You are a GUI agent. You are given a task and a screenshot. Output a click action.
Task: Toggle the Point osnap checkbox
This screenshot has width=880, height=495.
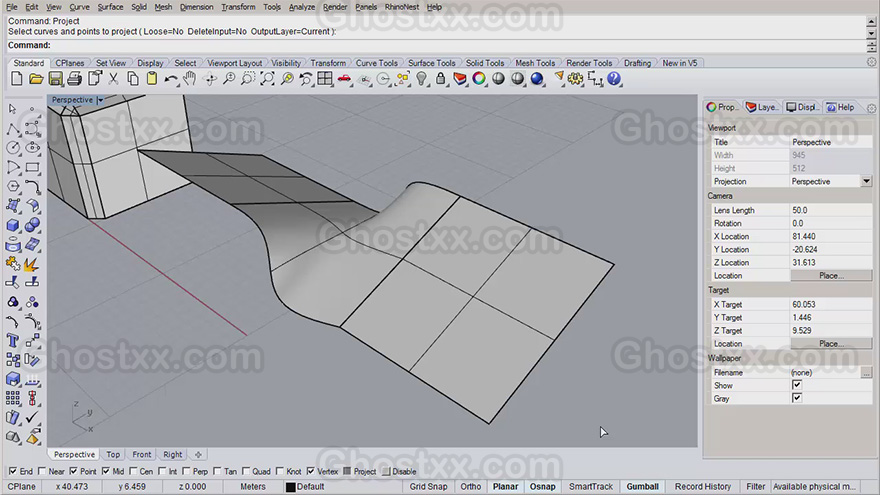tap(74, 471)
